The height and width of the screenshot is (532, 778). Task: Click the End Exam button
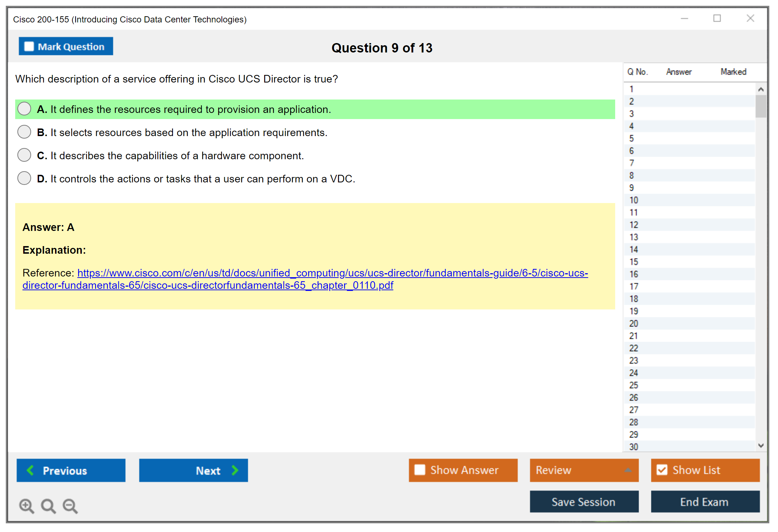click(705, 502)
